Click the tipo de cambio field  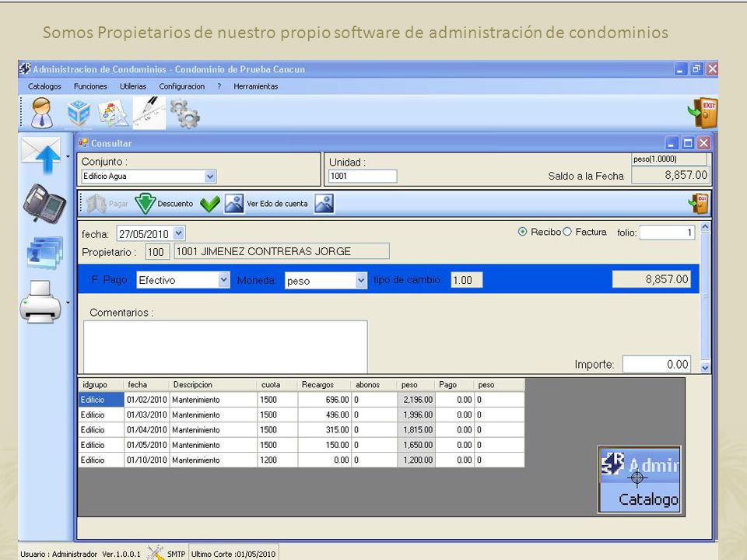[466, 280]
